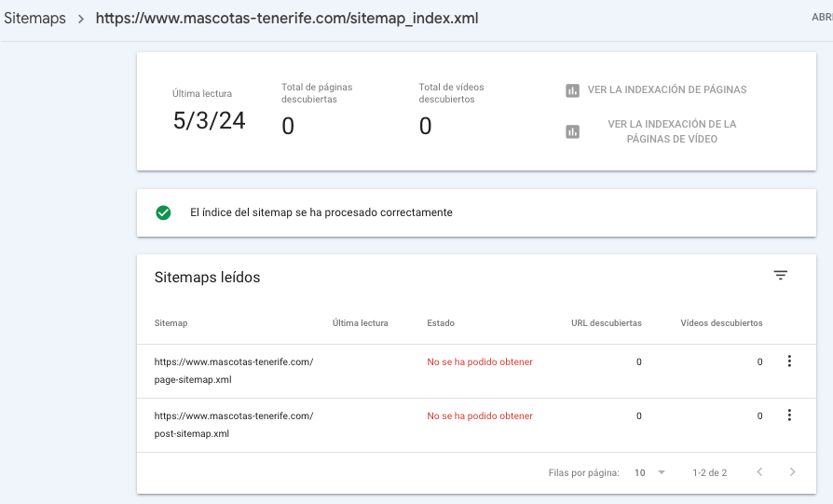Open the three-dot menu for post-sitemap.xml

click(x=789, y=415)
